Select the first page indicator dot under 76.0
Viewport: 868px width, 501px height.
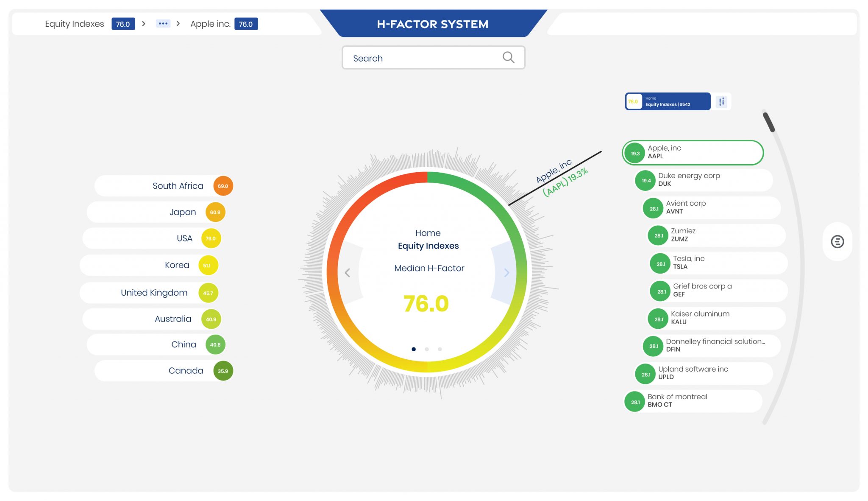click(414, 349)
